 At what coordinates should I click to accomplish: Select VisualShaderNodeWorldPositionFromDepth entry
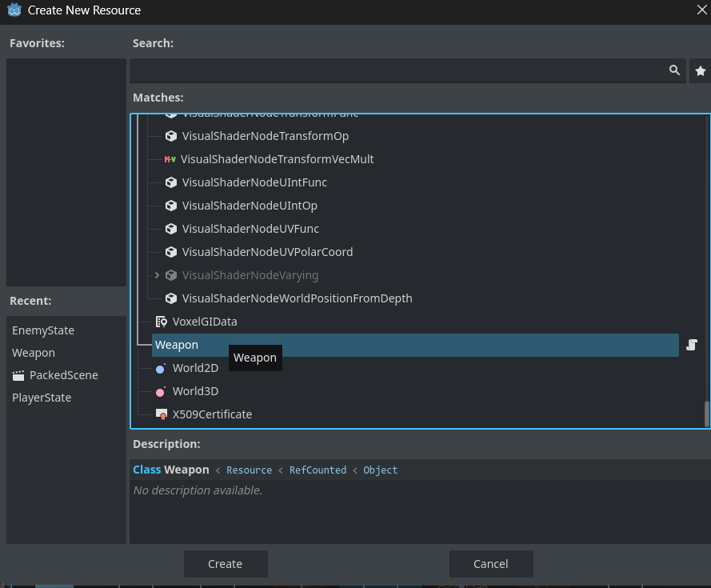point(297,298)
